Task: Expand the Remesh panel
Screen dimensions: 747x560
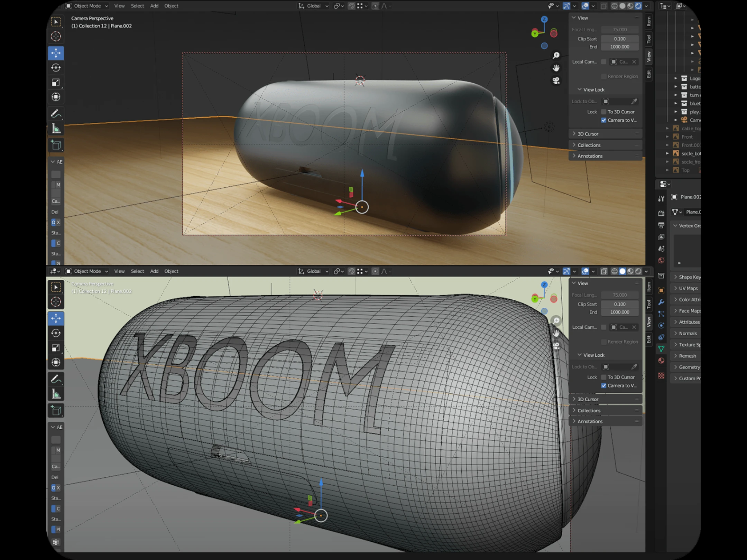Action: click(x=687, y=356)
